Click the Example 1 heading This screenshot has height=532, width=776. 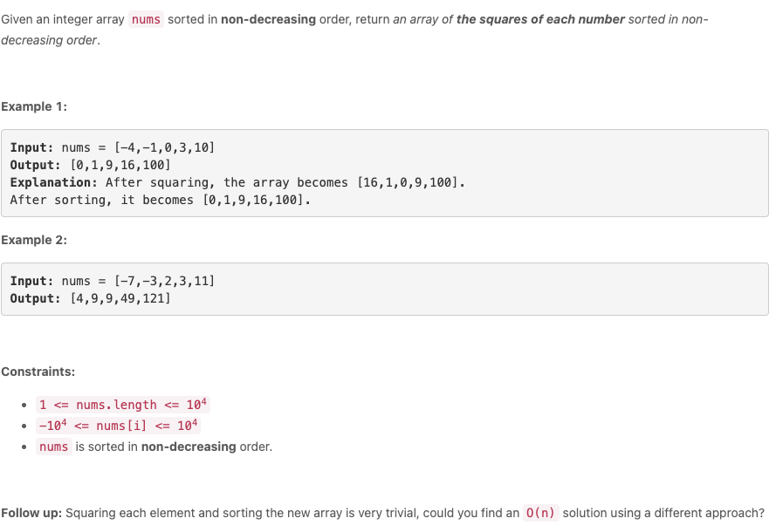[x=34, y=106]
